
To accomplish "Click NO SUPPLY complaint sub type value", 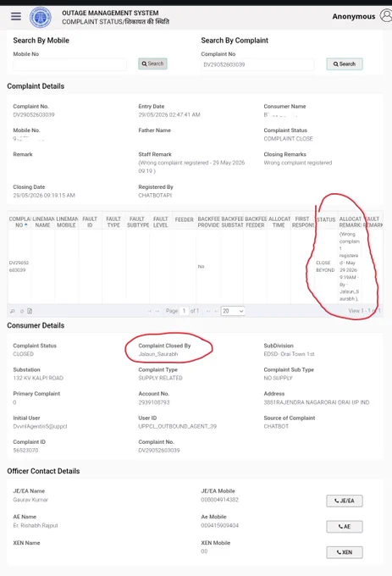I will [279, 378].
